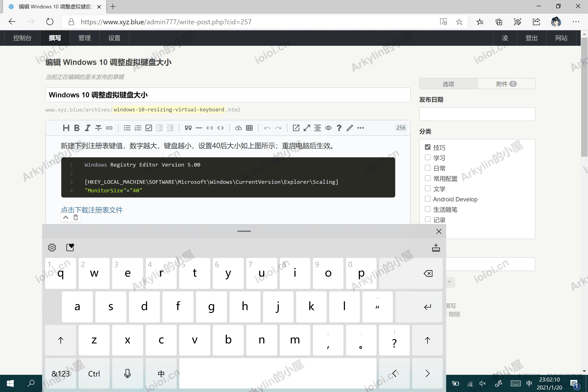Insert a heading with the H icon
588x392 pixels.
tap(66, 128)
